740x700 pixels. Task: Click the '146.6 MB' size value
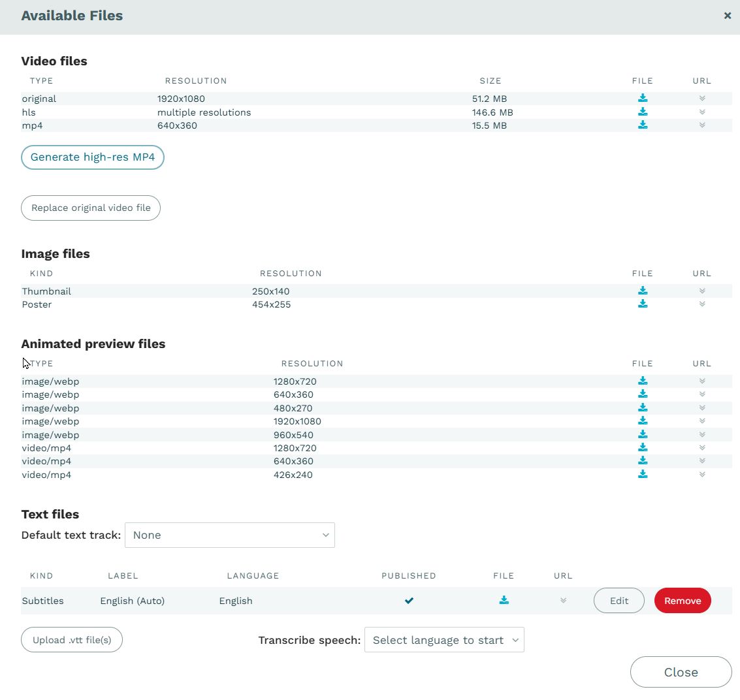click(x=492, y=112)
